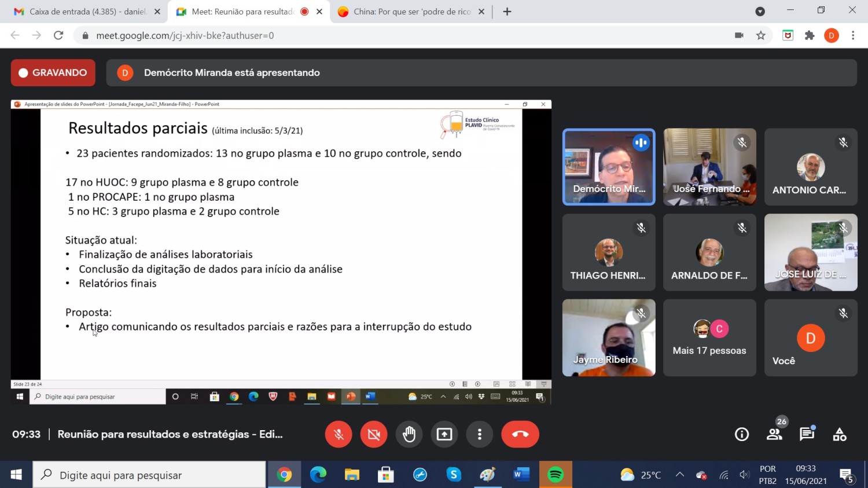Open the activities shapes icon
Viewport: 868px width, 488px height.
tap(840, 434)
